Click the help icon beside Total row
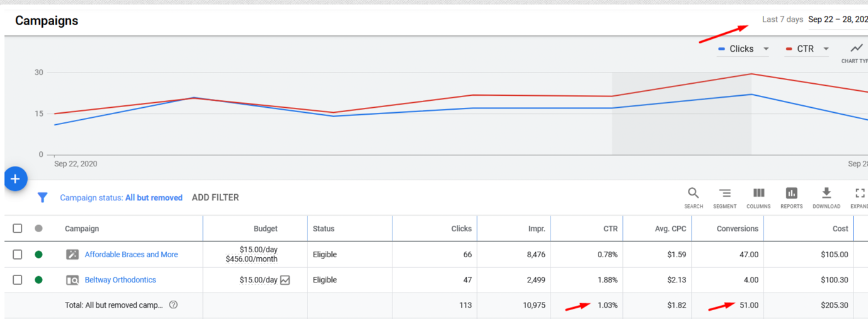868x319 pixels. pos(173,305)
